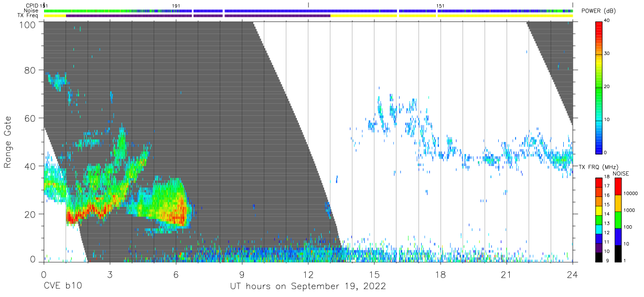Click the 'Range Gate' vertical axis title

click(x=8, y=142)
